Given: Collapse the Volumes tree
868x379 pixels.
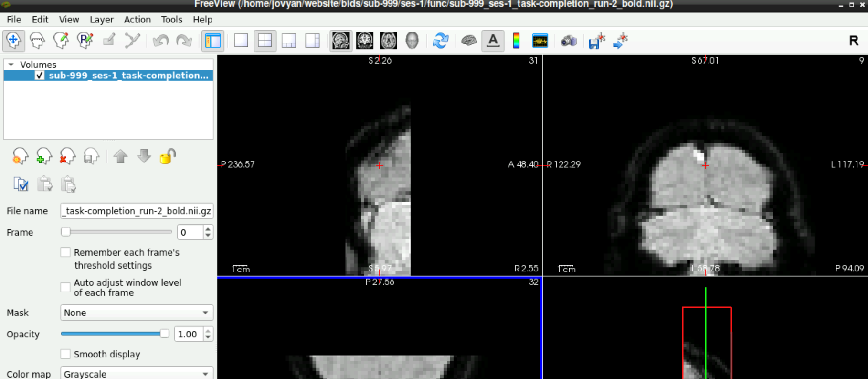Looking at the screenshot, I should [11, 65].
